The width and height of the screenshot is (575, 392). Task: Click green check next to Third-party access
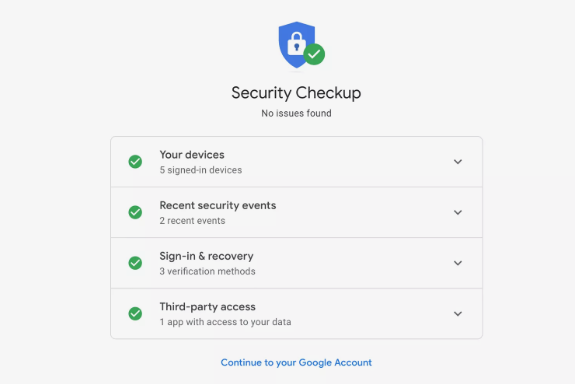(135, 314)
